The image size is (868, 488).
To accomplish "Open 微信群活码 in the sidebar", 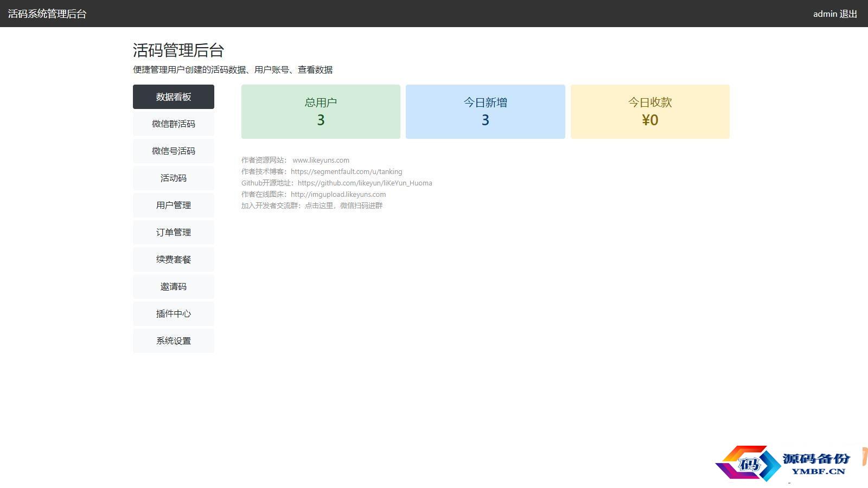I will click(174, 124).
